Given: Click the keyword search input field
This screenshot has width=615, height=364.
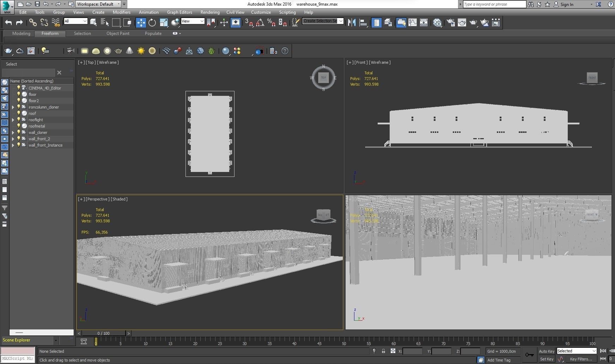Looking at the screenshot, I should 494,4.
